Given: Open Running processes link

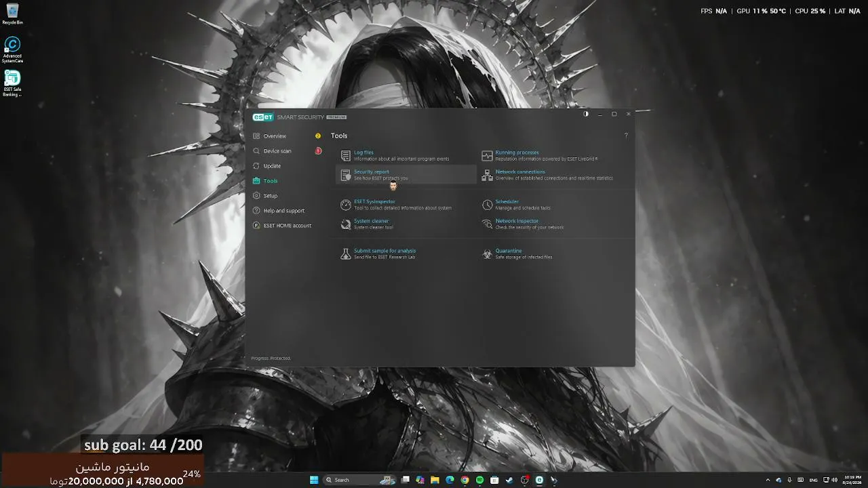Looking at the screenshot, I should pyautogui.click(x=517, y=152).
